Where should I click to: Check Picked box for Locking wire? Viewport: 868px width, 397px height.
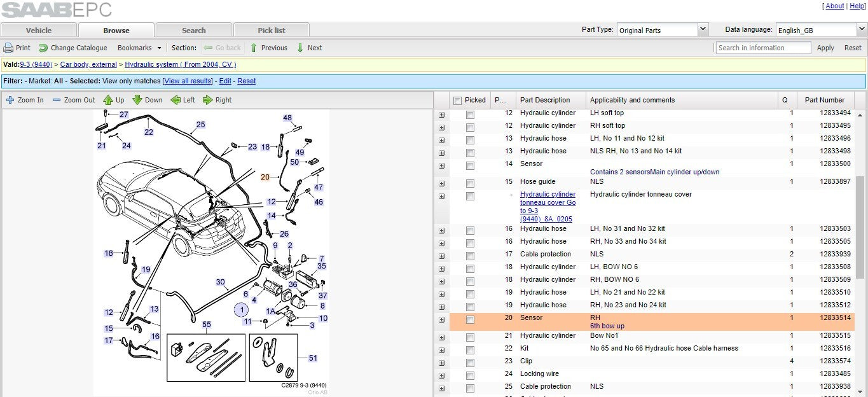[470, 376]
